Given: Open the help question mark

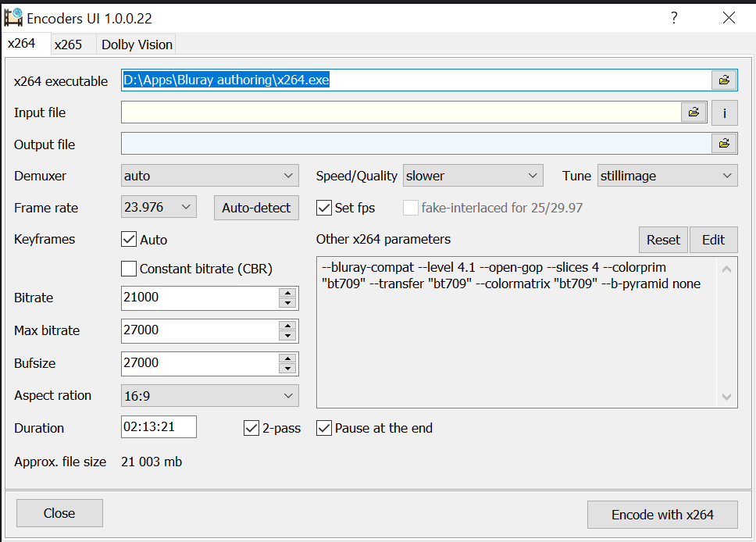Looking at the screenshot, I should 674,18.
